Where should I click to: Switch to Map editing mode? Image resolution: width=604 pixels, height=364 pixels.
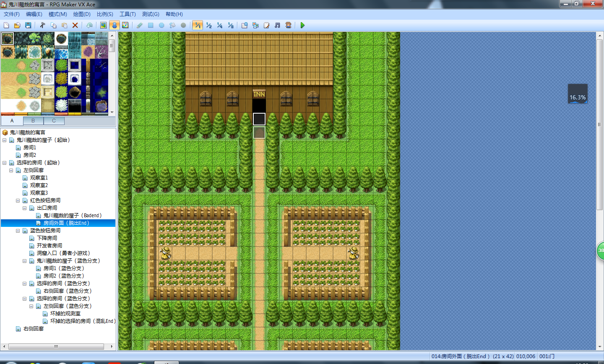coord(103,25)
